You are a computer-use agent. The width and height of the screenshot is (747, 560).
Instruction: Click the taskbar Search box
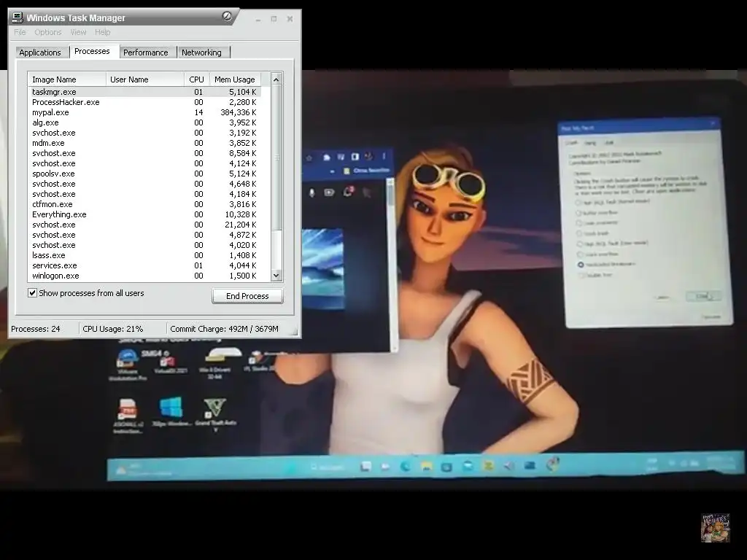click(329, 467)
